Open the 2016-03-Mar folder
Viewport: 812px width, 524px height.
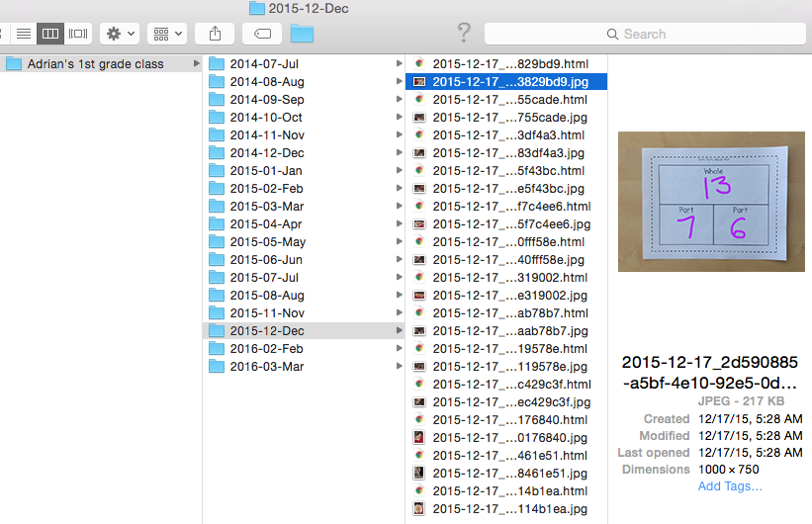(266, 367)
